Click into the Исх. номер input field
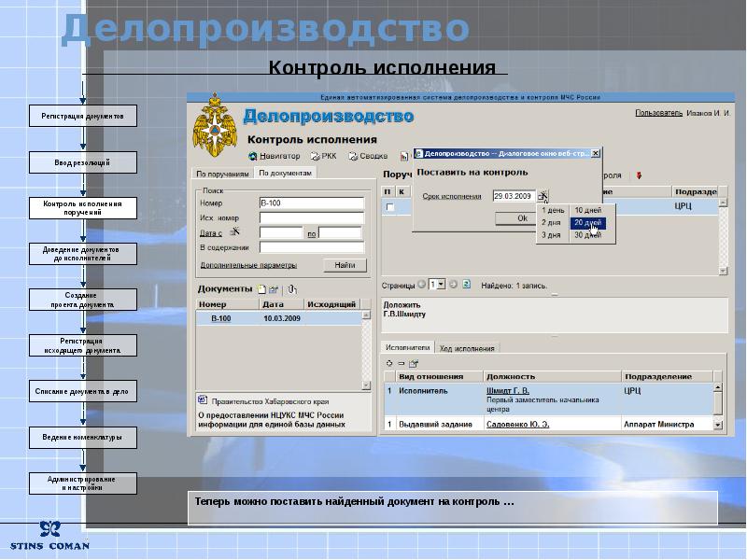747x560 pixels. click(x=312, y=218)
